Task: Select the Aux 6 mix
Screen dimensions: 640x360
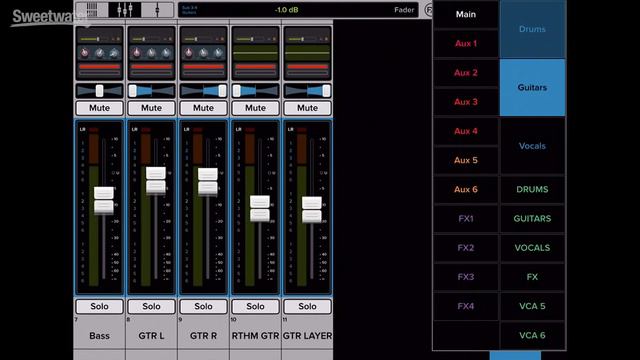Action: point(466,189)
